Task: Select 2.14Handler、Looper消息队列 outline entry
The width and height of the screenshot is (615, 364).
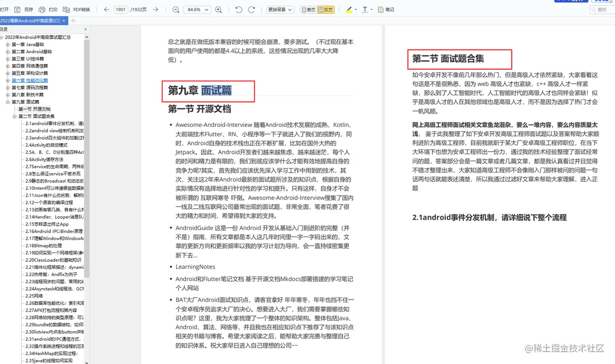Action: 55,217
